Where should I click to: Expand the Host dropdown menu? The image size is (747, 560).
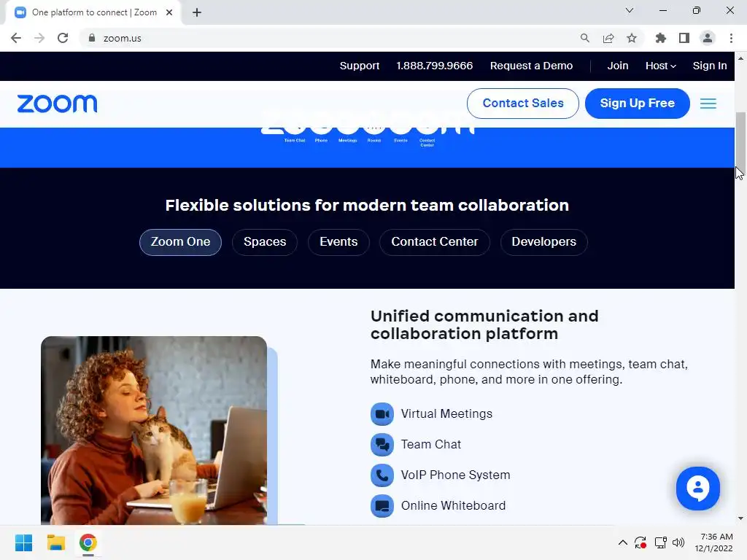[x=661, y=66]
